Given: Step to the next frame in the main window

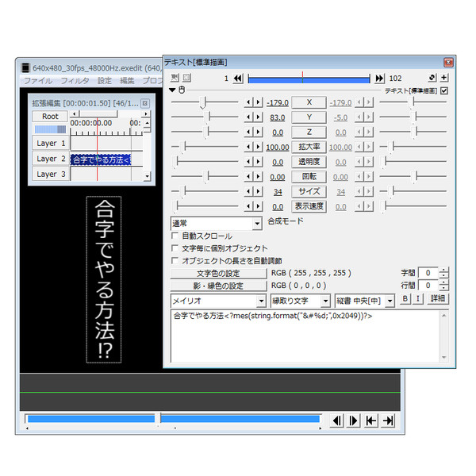Looking at the screenshot, I should 354,420.
